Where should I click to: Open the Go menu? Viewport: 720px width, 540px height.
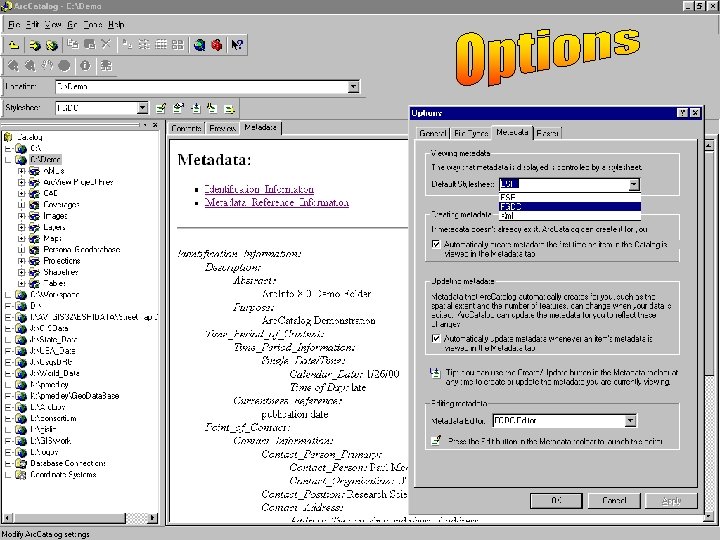72,25
